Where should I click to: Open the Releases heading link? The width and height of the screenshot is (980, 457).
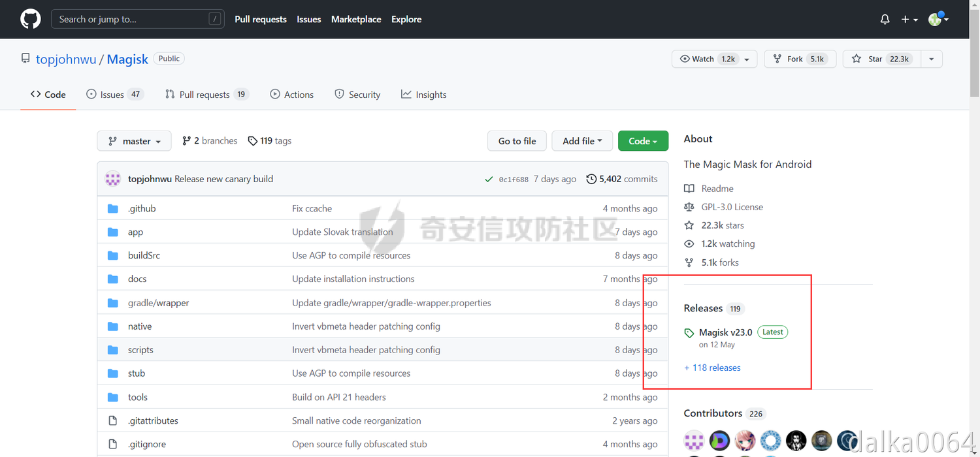[713, 308]
